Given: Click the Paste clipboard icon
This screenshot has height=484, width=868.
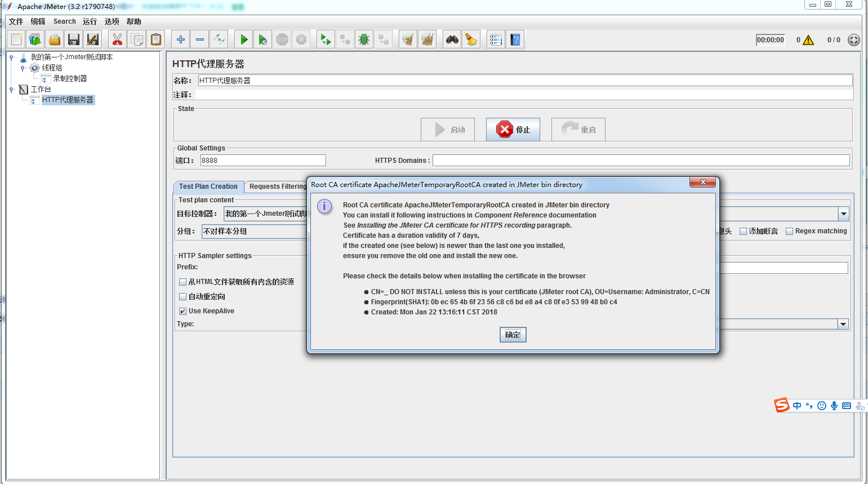Looking at the screenshot, I should (x=156, y=39).
